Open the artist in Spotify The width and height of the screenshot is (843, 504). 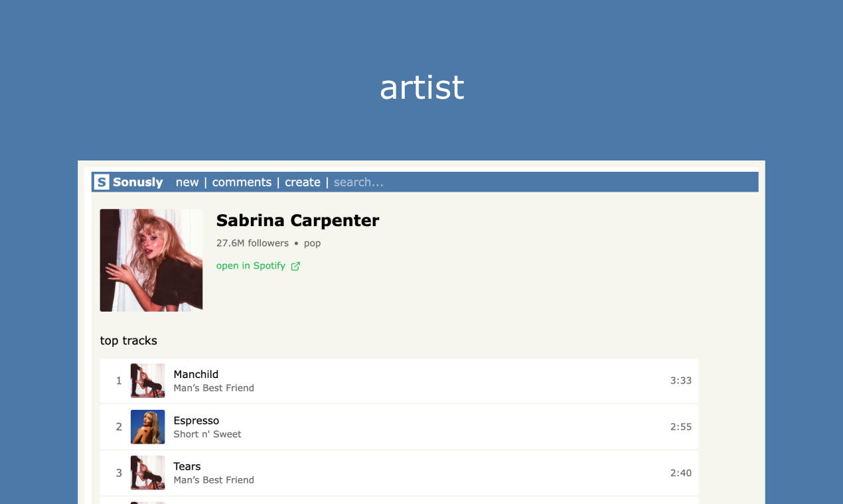coord(251,265)
